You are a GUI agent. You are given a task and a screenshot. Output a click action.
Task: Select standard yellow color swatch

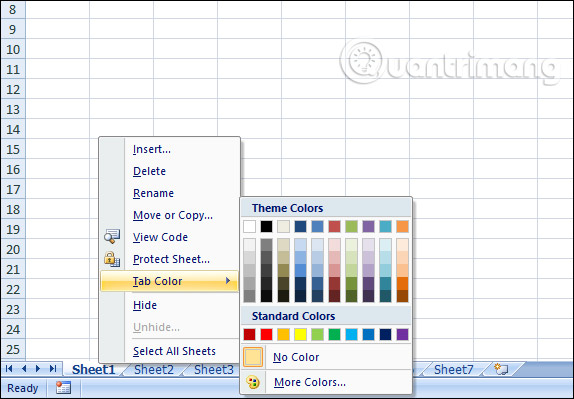(301, 334)
